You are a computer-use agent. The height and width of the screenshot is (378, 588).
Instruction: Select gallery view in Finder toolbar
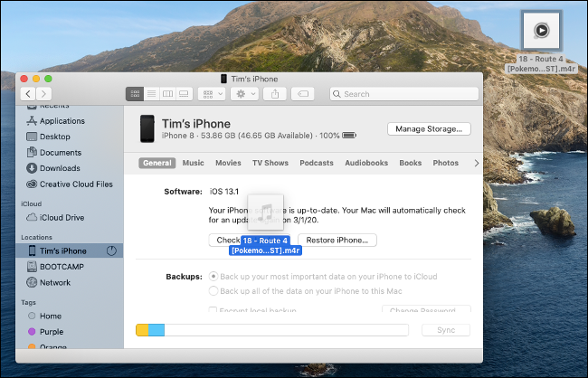184,93
